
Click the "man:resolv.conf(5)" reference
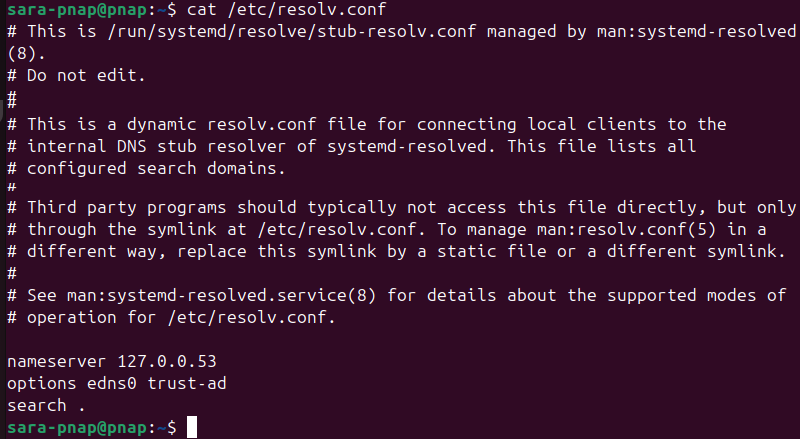tap(635, 230)
